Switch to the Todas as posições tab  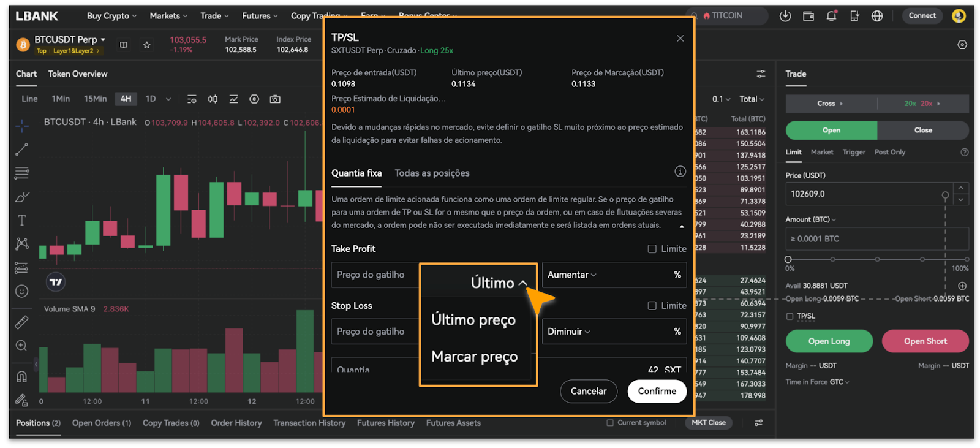432,173
